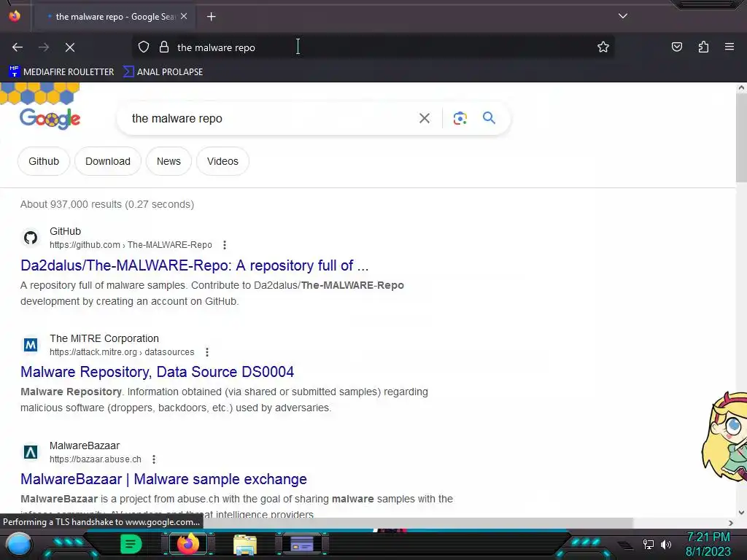This screenshot has width=747, height=560.
Task: Bookmark this page with the star
Action: point(603,47)
